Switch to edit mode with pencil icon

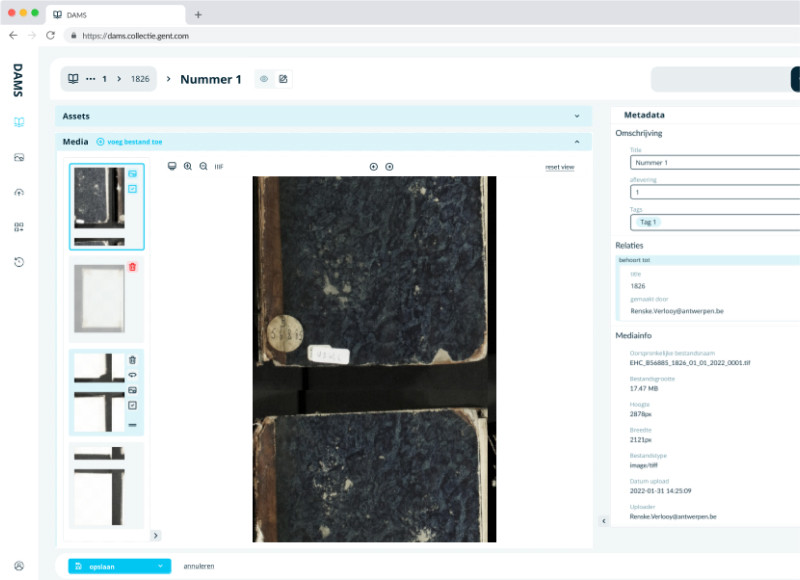click(x=283, y=79)
